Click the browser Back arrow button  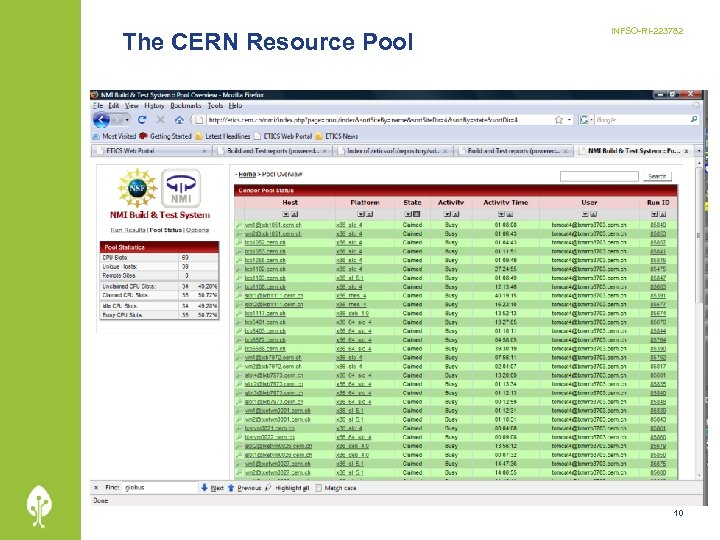[x=101, y=120]
